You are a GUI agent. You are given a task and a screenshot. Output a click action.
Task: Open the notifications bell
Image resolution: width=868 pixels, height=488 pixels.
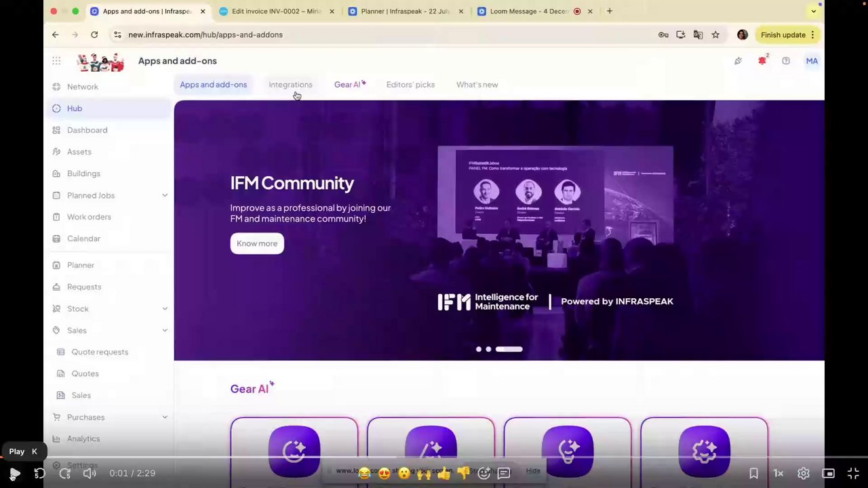point(762,61)
